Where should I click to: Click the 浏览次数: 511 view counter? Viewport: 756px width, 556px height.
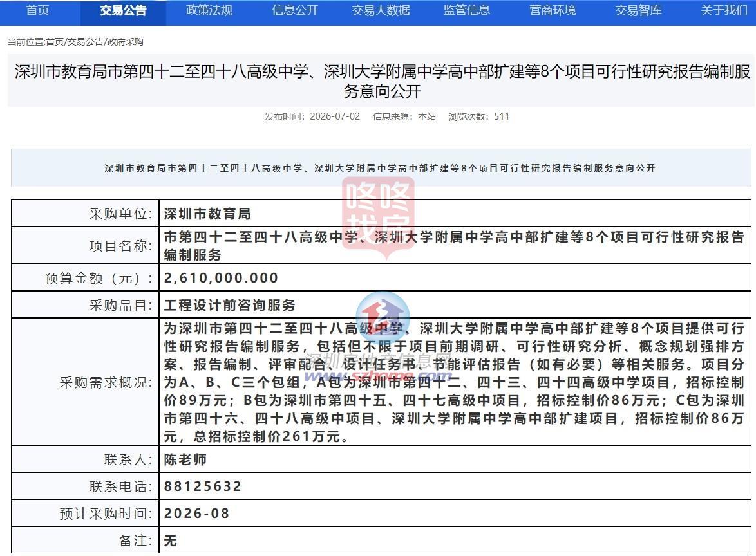click(478, 116)
